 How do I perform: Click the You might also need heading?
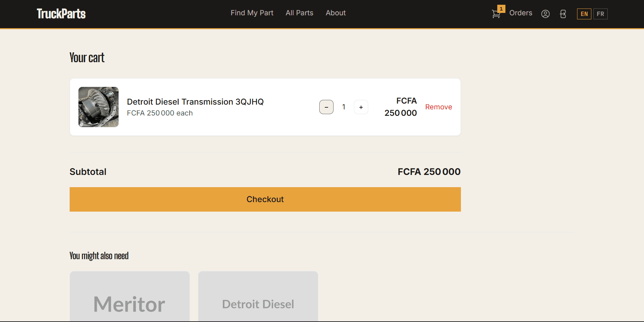[x=99, y=256]
